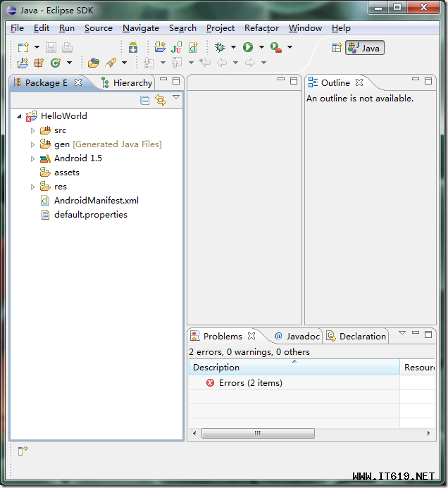This screenshot has width=448, height=488.
Task: Open the Run button dropdown arrow
Action: tap(261, 47)
